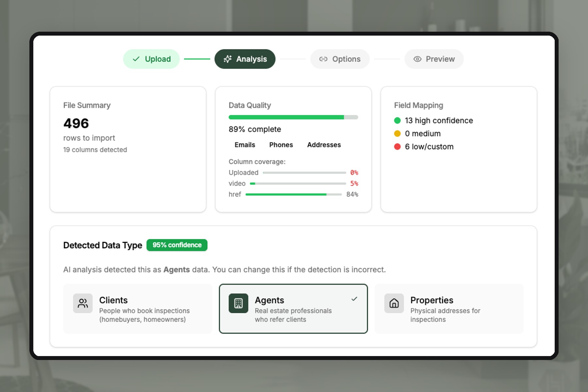Screen dimensions: 588x392
Task: Select Clients as the data type
Action: click(x=138, y=309)
